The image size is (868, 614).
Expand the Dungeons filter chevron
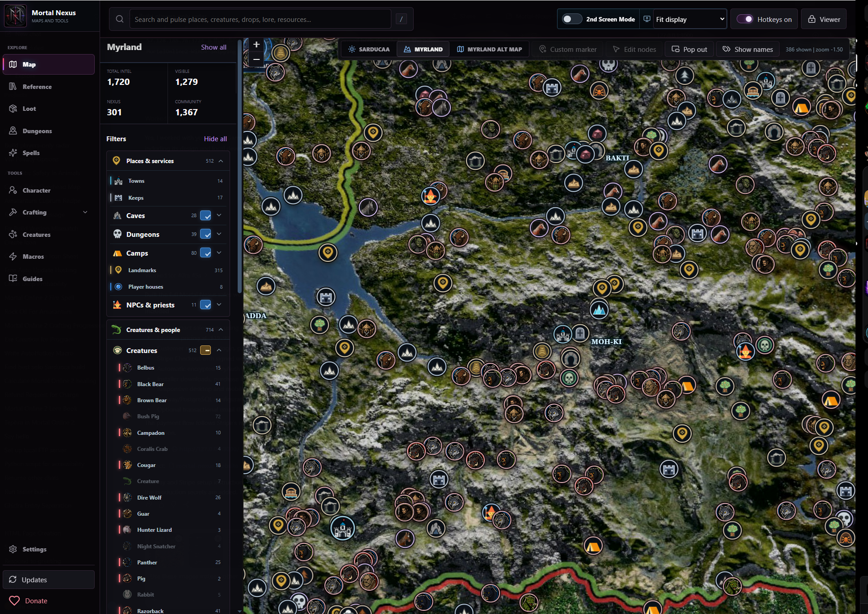tap(219, 234)
